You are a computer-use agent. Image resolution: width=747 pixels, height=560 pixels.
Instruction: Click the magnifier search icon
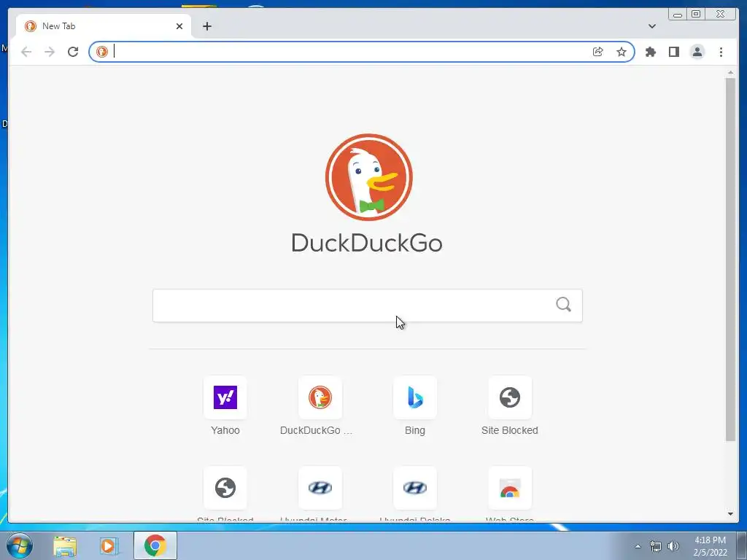pos(563,304)
